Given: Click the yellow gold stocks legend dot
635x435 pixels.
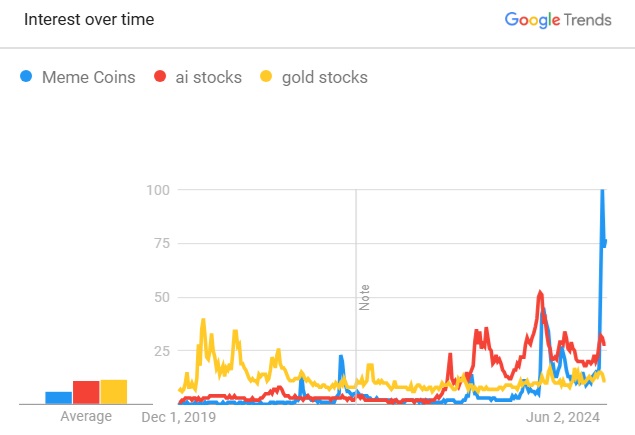Looking at the screenshot, I should click(x=266, y=76).
